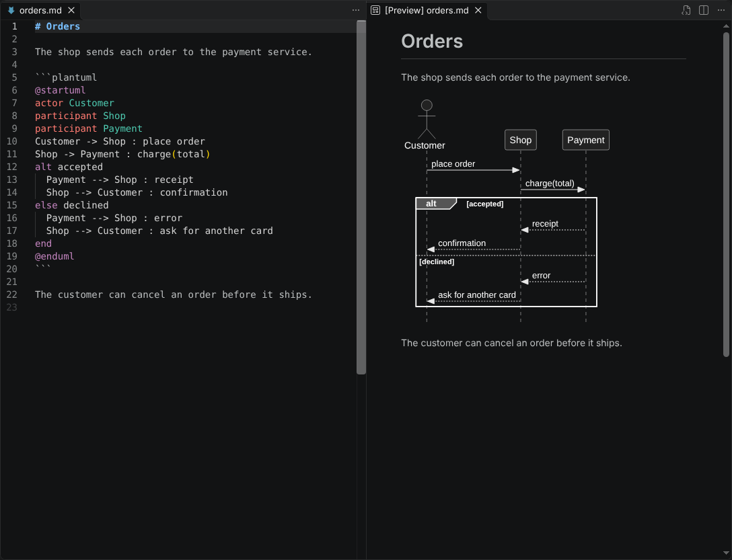Click the 'Orders' heading in the preview
This screenshot has width=732, height=560.
click(x=432, y=42)
